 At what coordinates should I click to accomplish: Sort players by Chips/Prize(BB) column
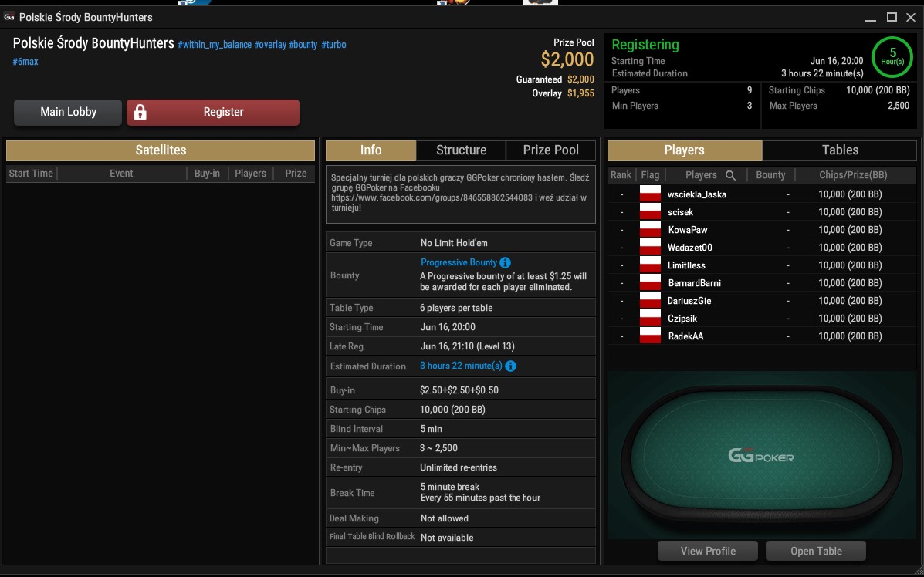coord(853,175)
